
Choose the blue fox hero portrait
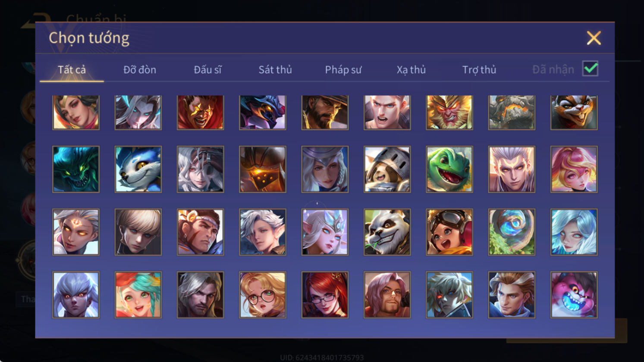138,169
